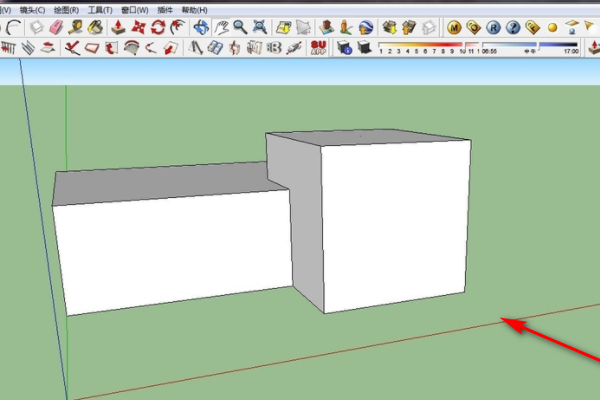This screenshot has width=600, height=400.
Task: Click the Zoom Extents icon
Action: [260, 26]
